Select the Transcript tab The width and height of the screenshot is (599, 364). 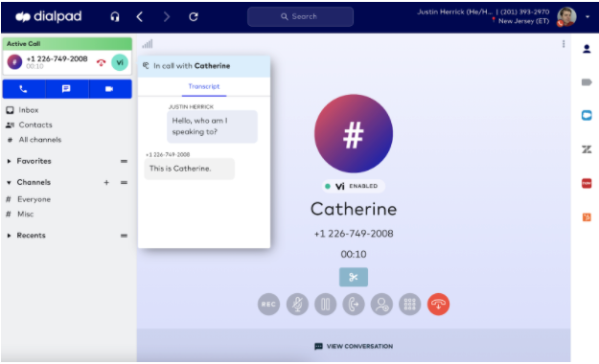pos(204,87)
